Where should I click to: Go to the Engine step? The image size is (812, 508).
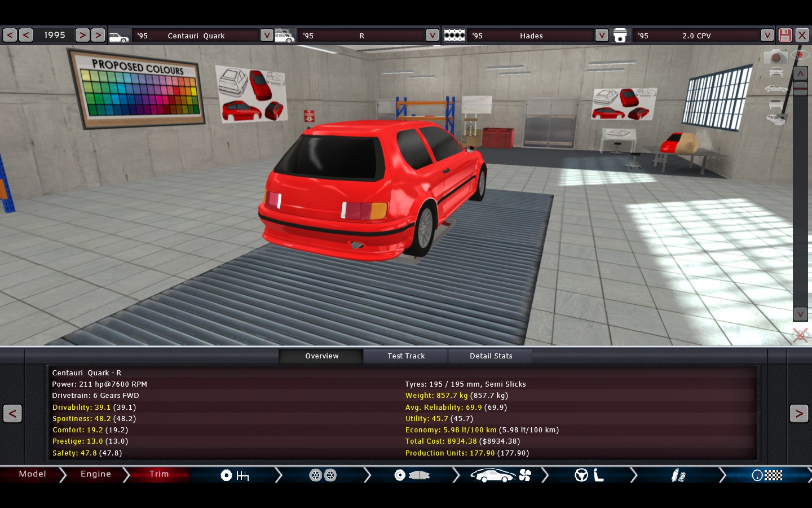[95, 474]
